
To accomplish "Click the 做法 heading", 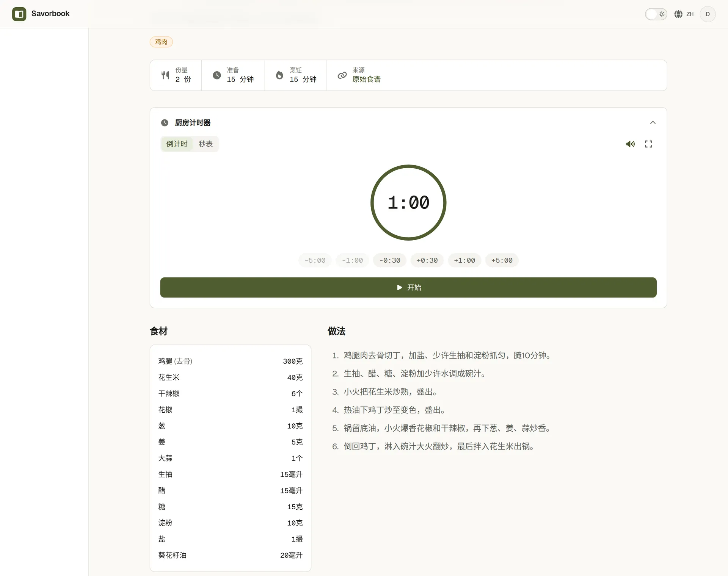I will 336,331.
